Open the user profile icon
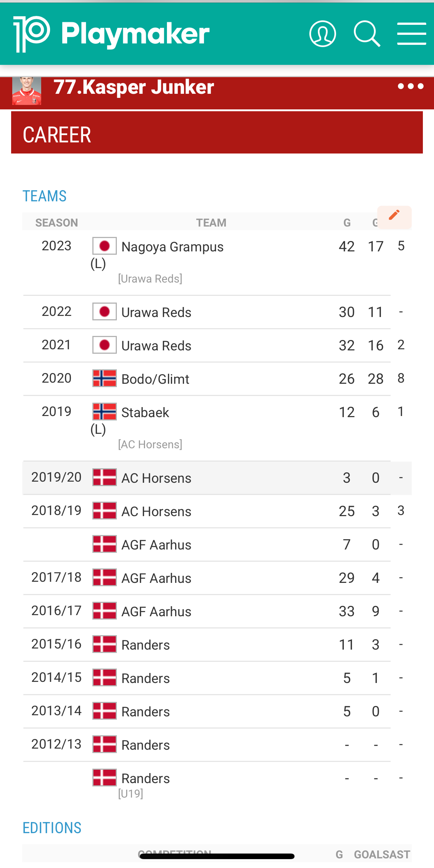Screen dimensions: 434x868 pyautogui.click(x=322, y=34)
